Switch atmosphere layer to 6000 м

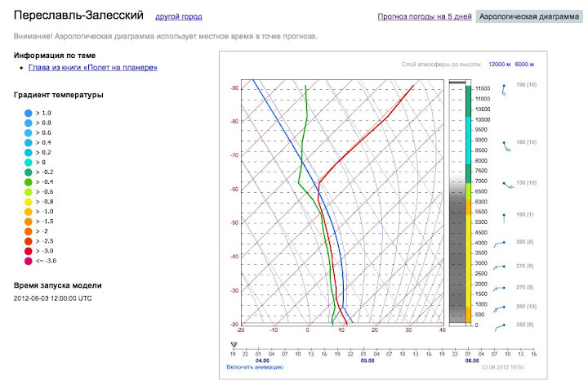pos(524,65)
